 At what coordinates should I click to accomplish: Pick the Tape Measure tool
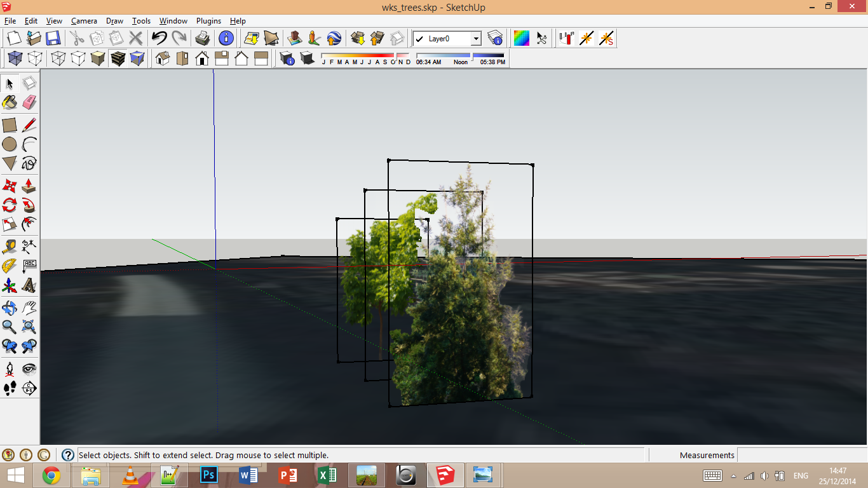point(10,246)
